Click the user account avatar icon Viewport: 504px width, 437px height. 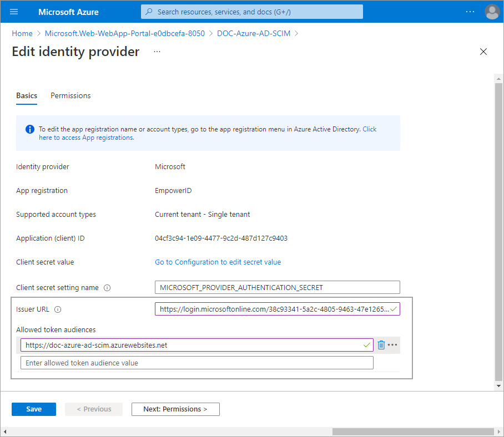492,12
